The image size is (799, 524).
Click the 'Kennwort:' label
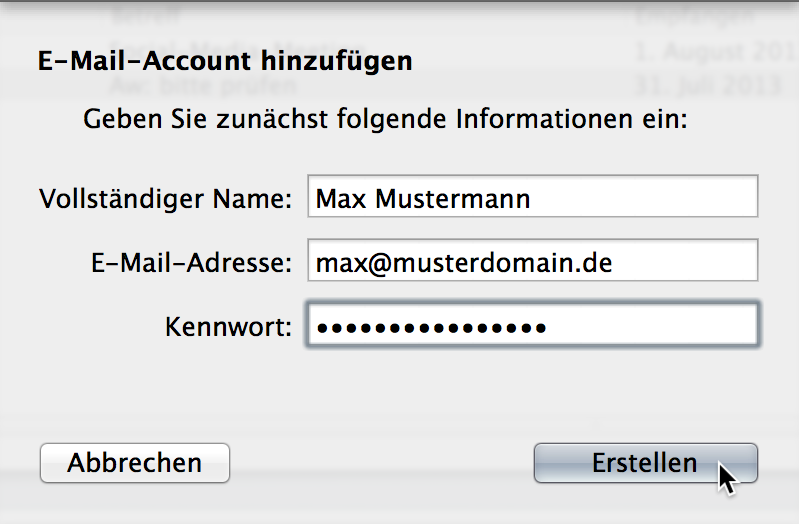[x=228, y=327]
